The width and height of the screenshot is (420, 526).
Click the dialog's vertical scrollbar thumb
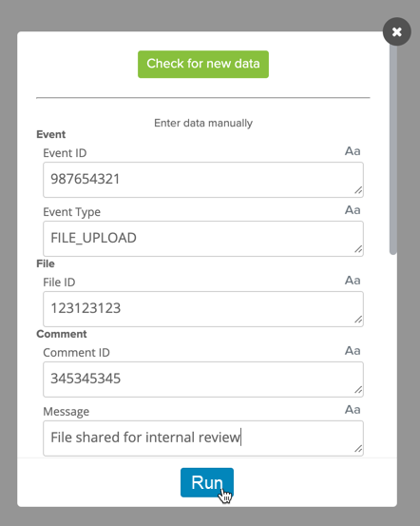[393, 147]
